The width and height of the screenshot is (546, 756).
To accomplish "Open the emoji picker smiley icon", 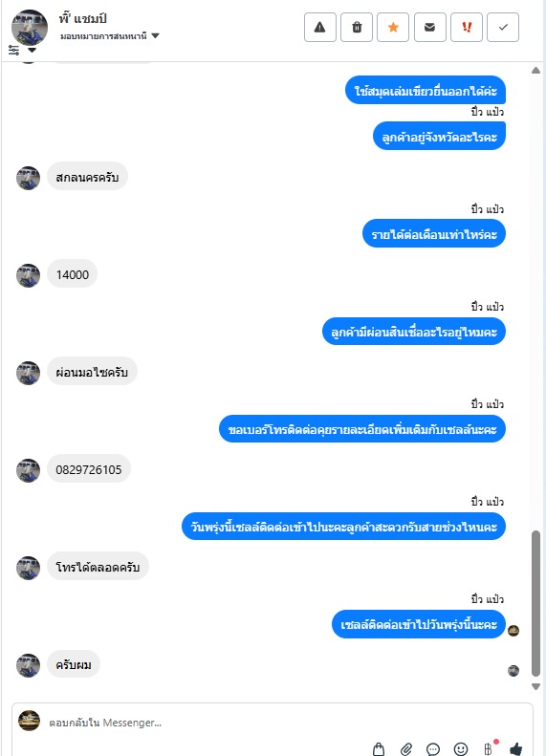I will (x=461, y=748).
